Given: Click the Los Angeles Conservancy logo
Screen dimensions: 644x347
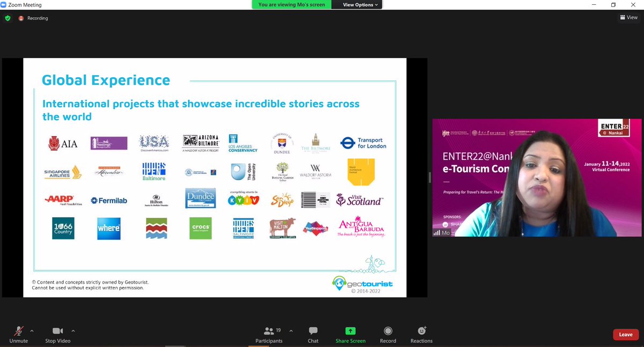Looking at the screenshot, I should (x=244, y=143).
